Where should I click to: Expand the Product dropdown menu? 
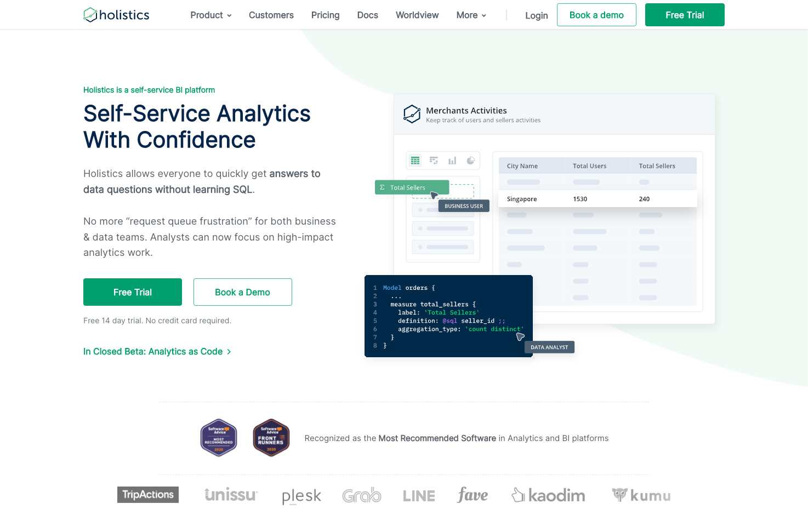[x=211, y=15]
